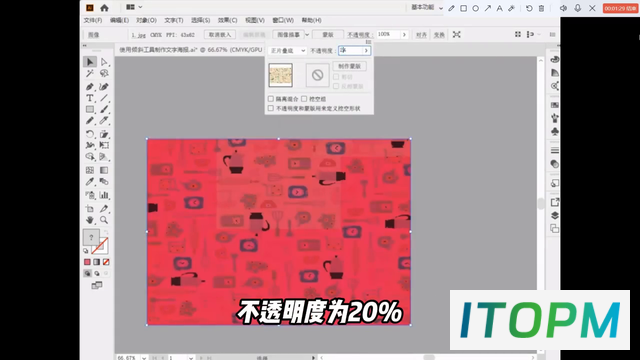Viewport: 640px width, 360px height.
Task: Click the 制作蒙版 button
Action: tap(349, 66)
